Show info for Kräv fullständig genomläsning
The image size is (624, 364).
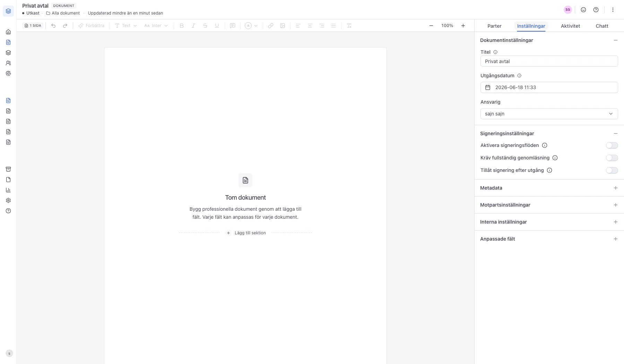555,158
